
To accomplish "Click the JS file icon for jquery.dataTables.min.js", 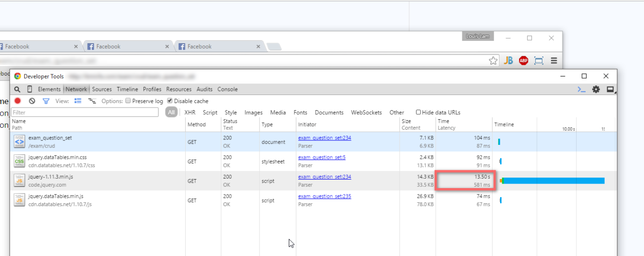I will (x=19, y=200).
